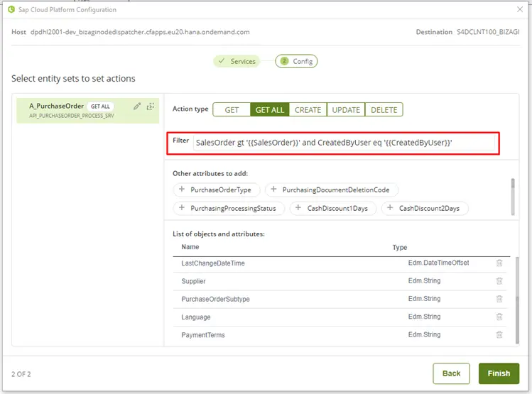Delete the LastChangeDateTime attribute row

pyautogui.click(x=499, y=263)
